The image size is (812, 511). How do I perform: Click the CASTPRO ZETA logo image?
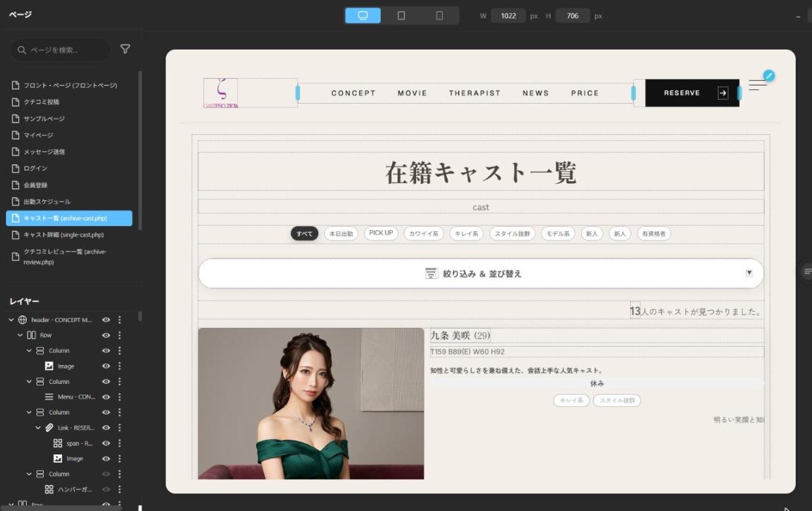point(220,93)
